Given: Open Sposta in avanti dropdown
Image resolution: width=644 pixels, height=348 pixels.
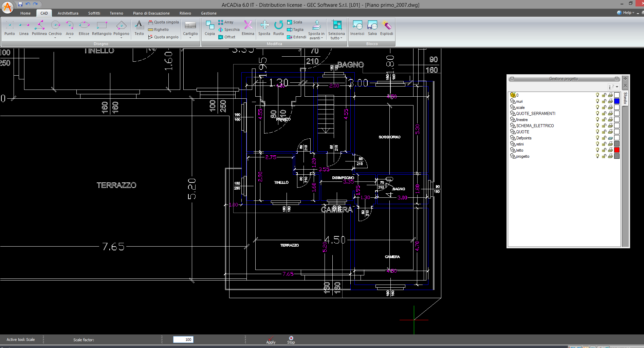Looking at the screenshot, I should [x=322, y=38].
